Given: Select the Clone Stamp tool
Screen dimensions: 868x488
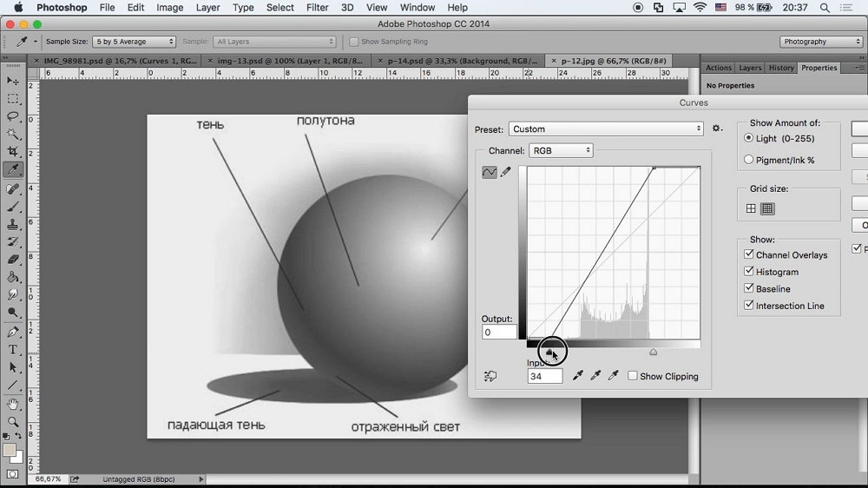Looking at the screenshot, I should tap(13, 224).
